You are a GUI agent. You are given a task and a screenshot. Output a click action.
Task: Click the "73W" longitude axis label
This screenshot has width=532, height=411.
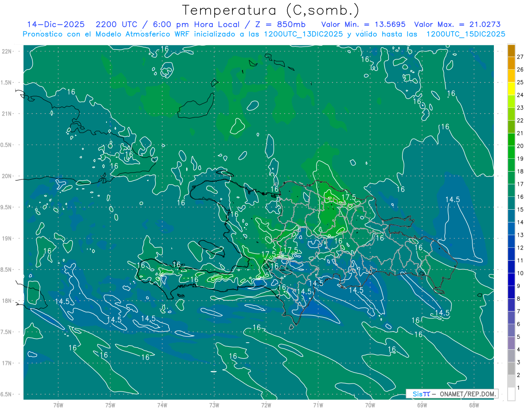click(x=214, y=405)
